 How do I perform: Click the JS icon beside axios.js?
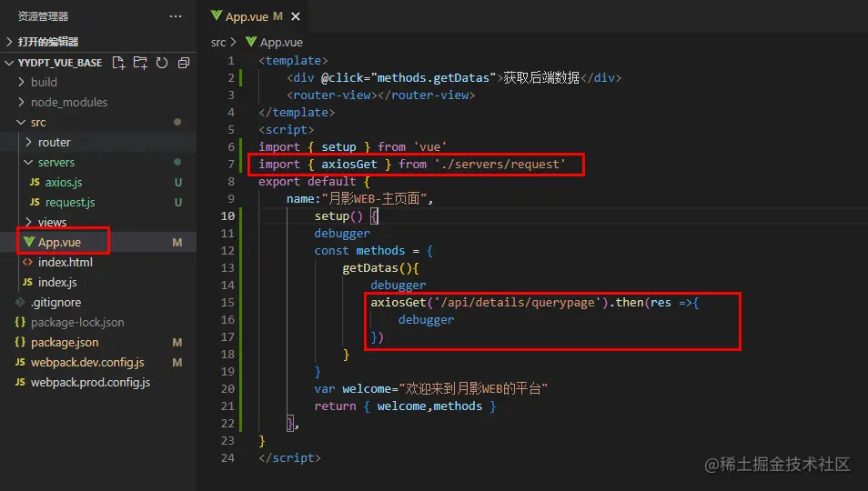tap(35, 182)
